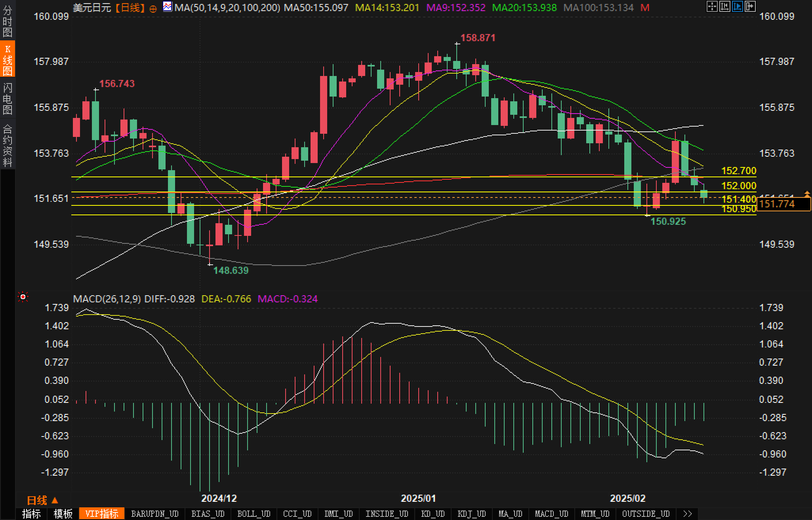The image size is (812, 520).
Task: Expand more indicators with >> arrow
Action: tap(688, 514)
